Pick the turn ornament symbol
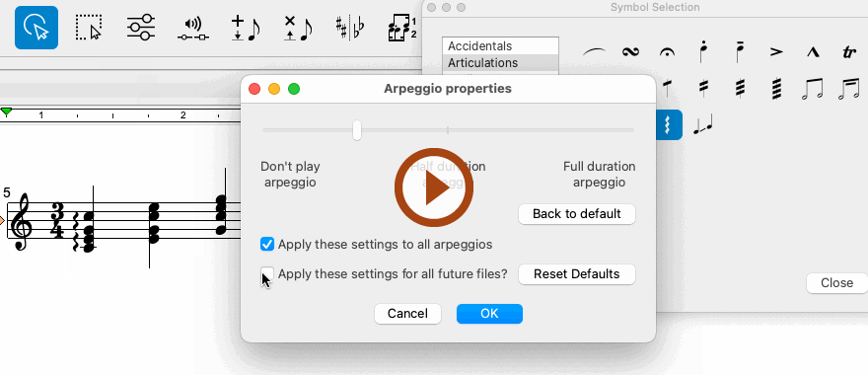The image size is (868, 375). click(630, 52)
